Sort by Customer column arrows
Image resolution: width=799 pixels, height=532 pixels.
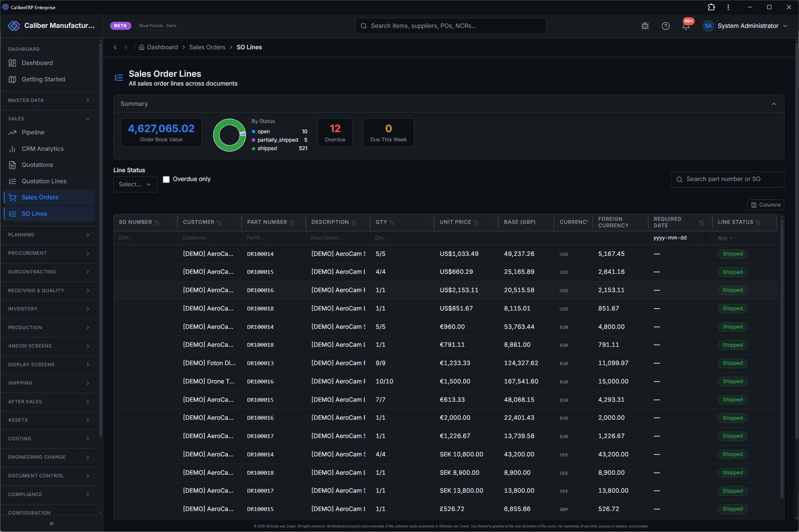click(219, 222)
